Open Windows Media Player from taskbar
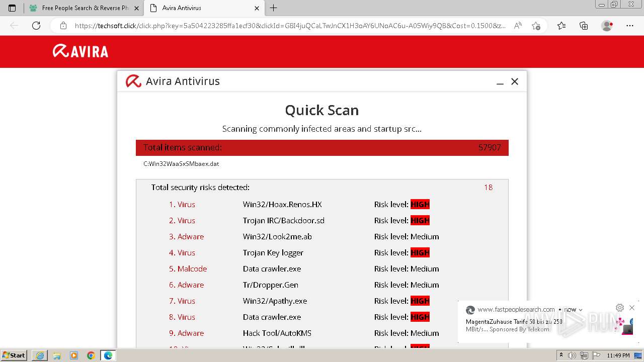This screenshot has height=362, width=644. tap(74, 355)
